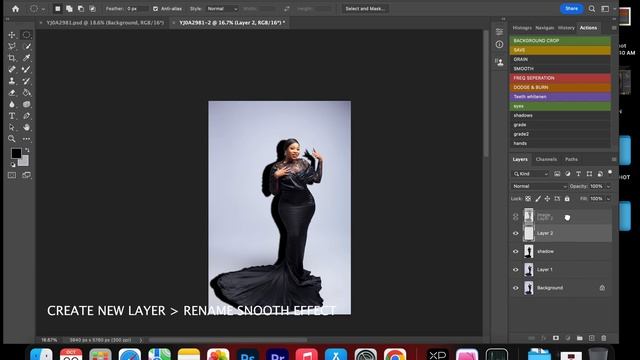This screenshot has width=640, height=360.
Task: Select the Pen tool
Action: pos(27,116)
